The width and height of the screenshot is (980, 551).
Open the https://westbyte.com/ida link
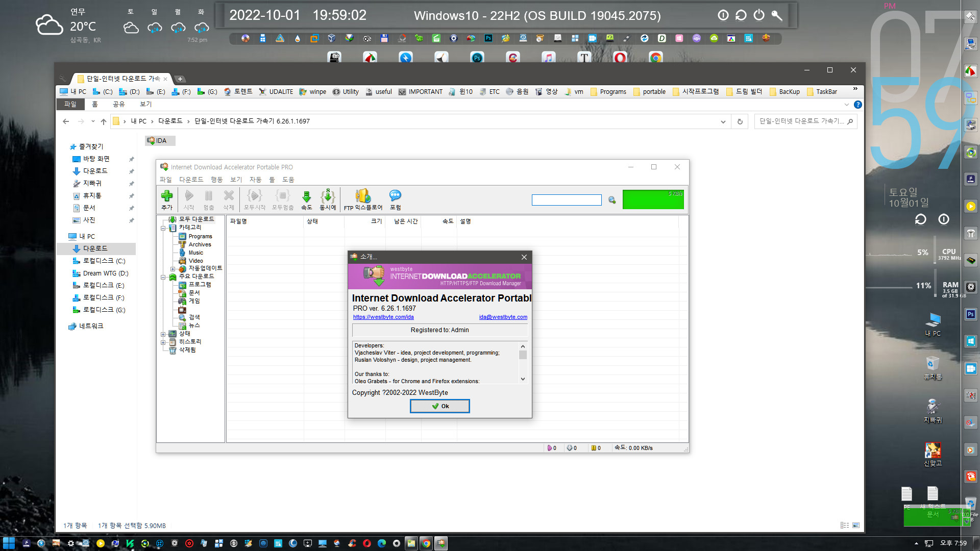pos(383,317)
